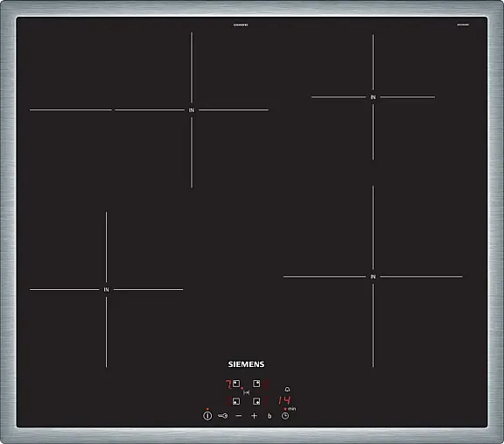
Task: Tap the main power on/off symbol
Action: coord(207,416)
